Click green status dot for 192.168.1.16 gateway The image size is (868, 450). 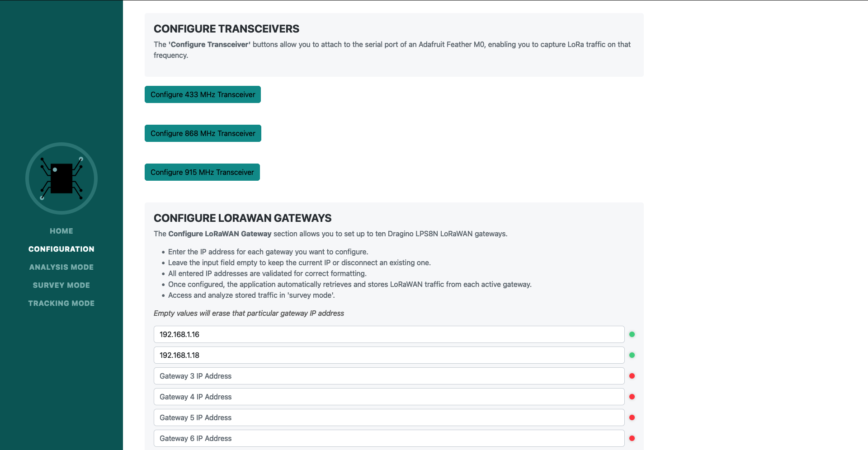point(632,334)
